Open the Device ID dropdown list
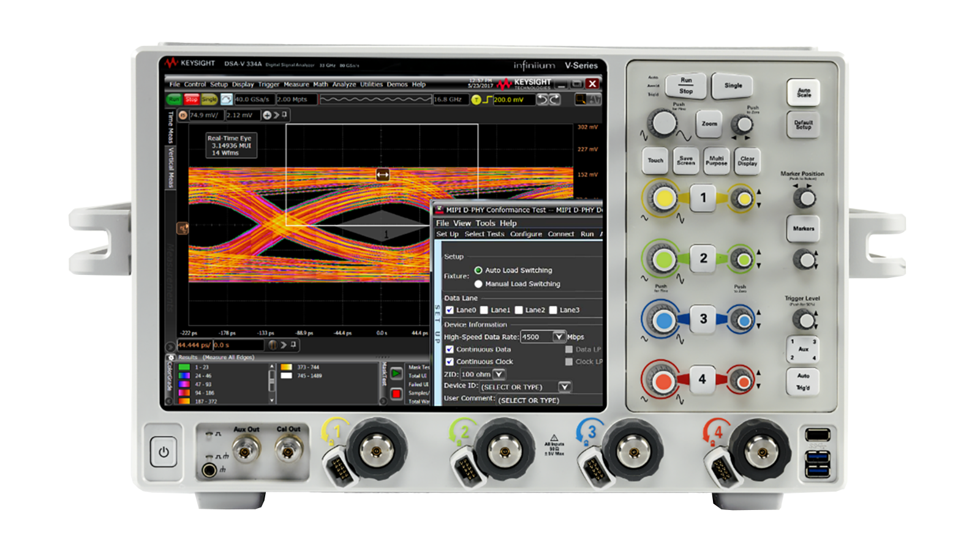This screenshot has width=980, height=551. (565, 387)
